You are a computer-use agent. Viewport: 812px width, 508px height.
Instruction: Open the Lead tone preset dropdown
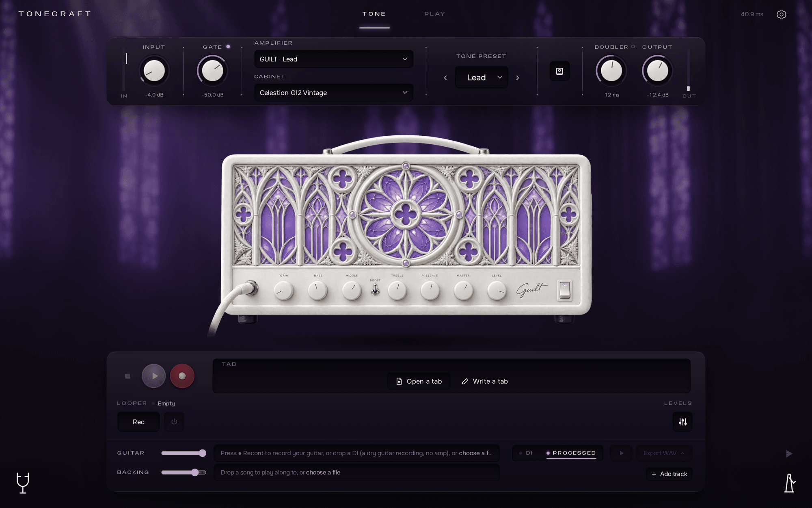[x=482, y=78]
